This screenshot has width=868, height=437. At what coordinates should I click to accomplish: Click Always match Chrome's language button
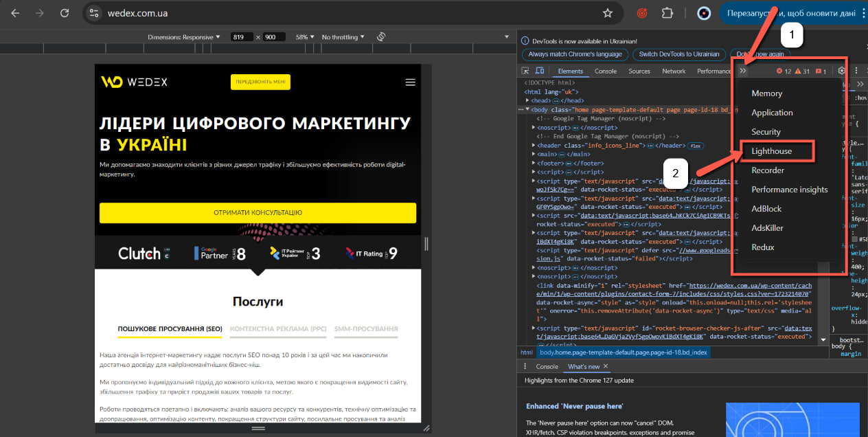(575, 54)
